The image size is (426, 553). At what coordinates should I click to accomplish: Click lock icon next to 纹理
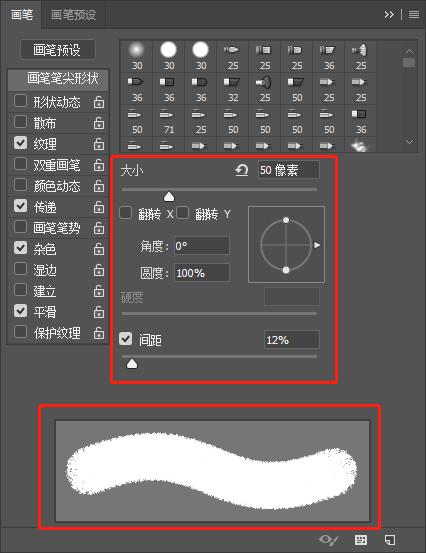click(99, 144)
